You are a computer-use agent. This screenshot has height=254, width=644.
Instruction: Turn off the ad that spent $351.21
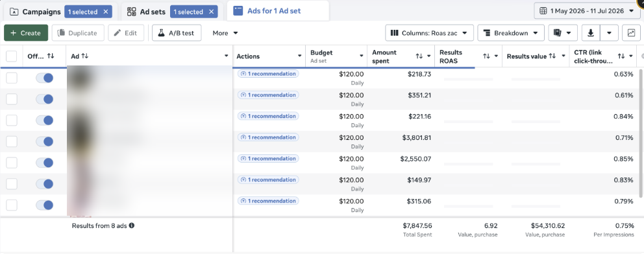click(44, 99)
